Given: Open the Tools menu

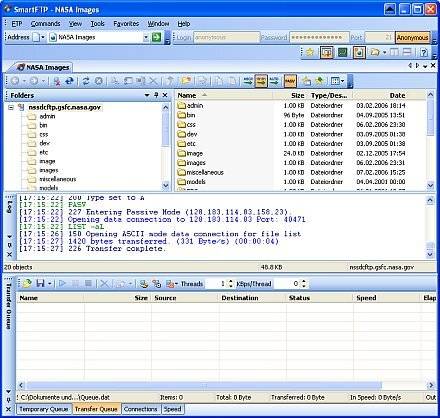Looking at the screenshot, I should click(x=97, y=24).
